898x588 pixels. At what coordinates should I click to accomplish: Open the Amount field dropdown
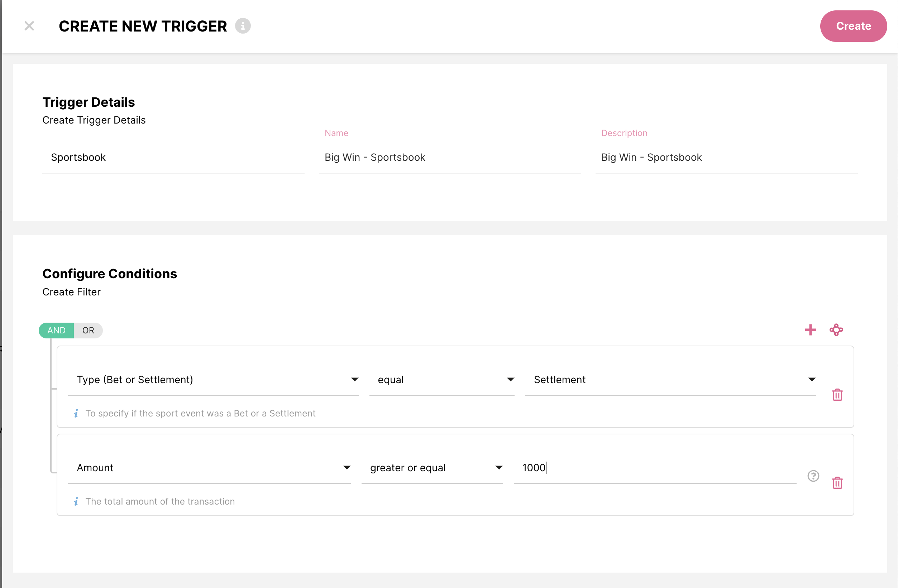(x=209, y=468)
